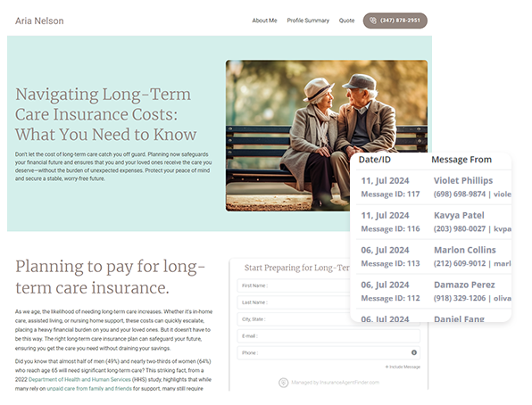Screen dimensions: 532x405
Task: Select the Marlon Collins message name
Action: click(465, 250)
